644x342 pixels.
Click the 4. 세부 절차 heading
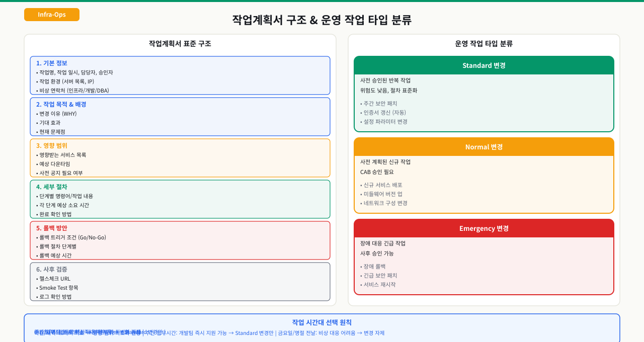52,187
